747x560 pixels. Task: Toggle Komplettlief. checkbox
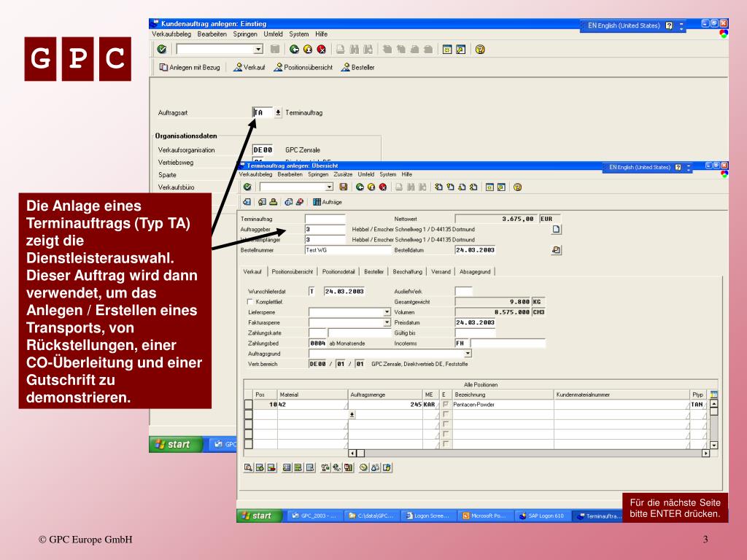(249, 301)
